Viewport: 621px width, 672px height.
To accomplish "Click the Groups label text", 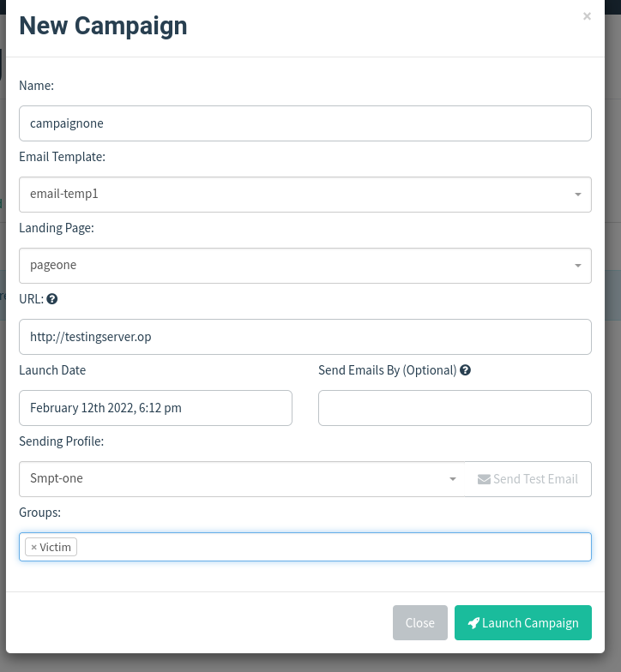I will 40,512.
